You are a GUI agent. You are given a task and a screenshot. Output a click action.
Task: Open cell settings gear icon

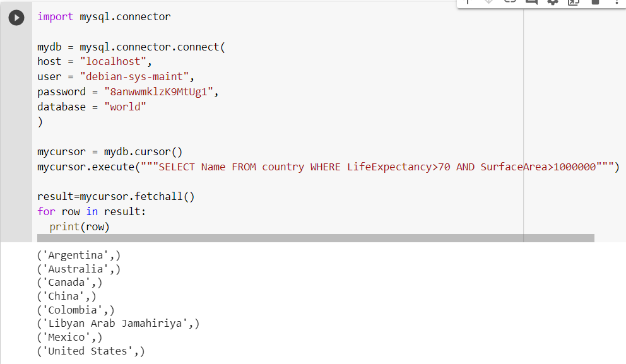point(553,2)
